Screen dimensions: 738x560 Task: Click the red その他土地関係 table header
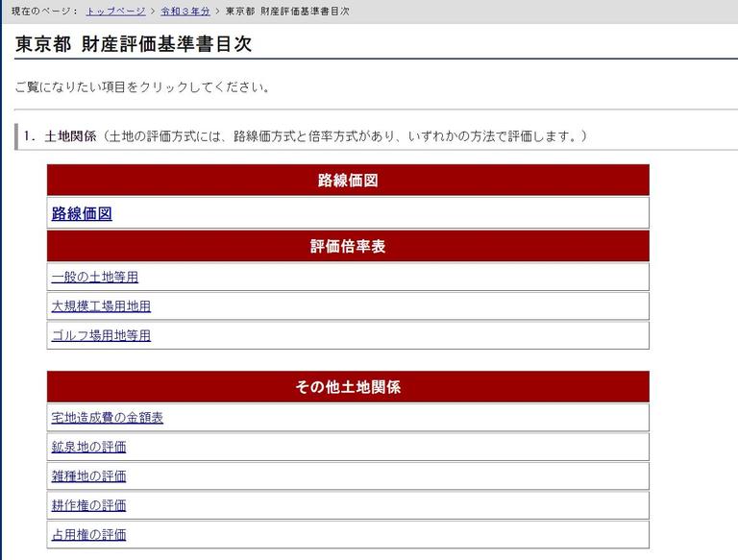tap(347, 387)
